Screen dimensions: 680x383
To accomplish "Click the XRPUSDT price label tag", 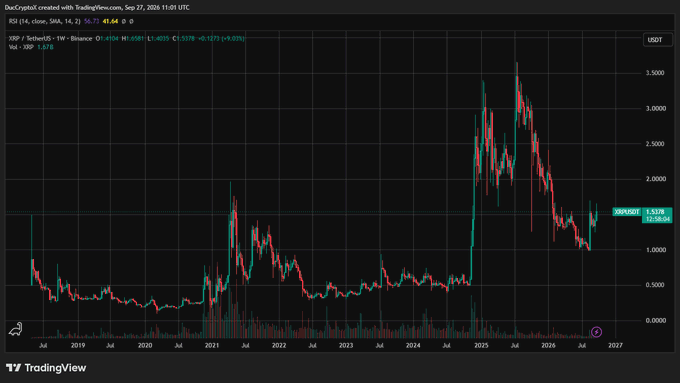I will pyautogui.click(x=627, y=212).
